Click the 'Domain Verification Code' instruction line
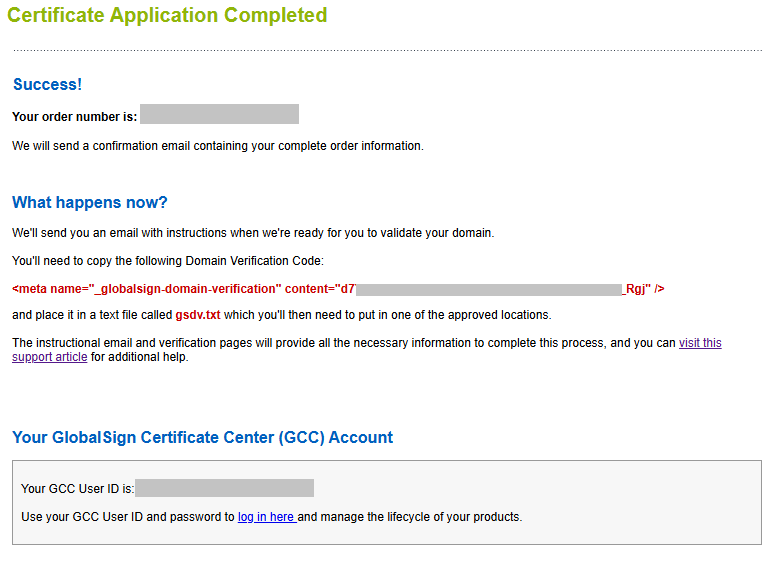Screen dimensions: 783x564 point(168,261)
